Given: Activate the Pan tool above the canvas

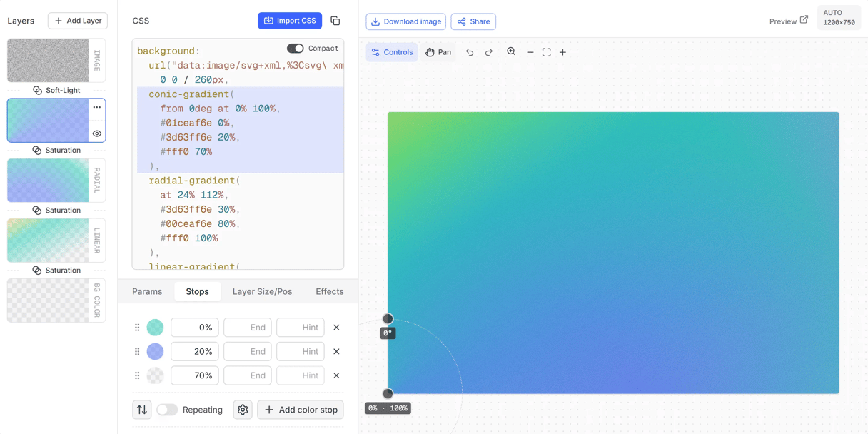Looking at the screenshot, I should pos(438,51).
